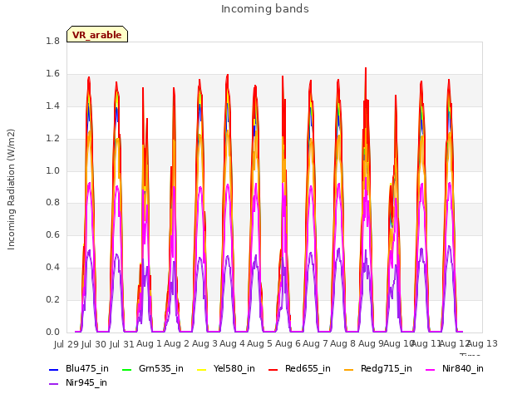Toggle the Nir945_in legend entry

click(x=78, y=382)
